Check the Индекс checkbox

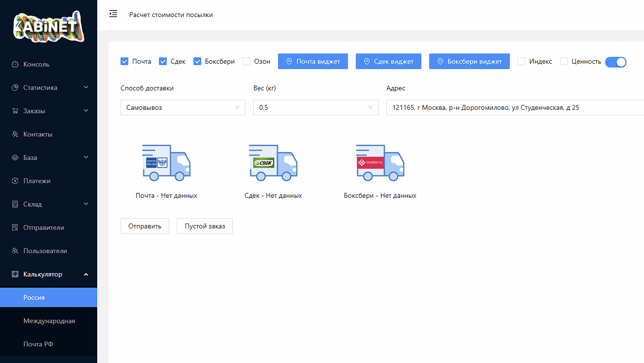522,61
